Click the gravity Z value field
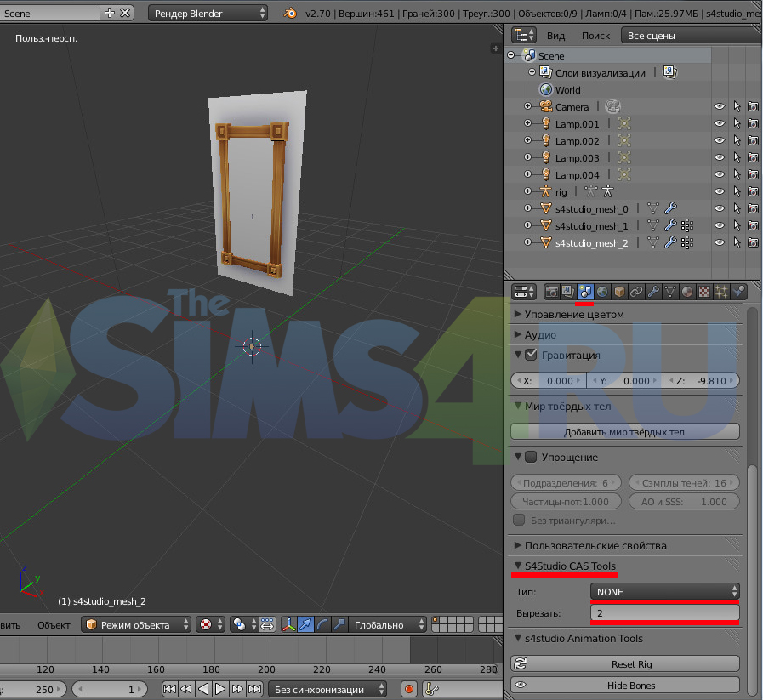 pyautogui.click(x=702, y=381)
